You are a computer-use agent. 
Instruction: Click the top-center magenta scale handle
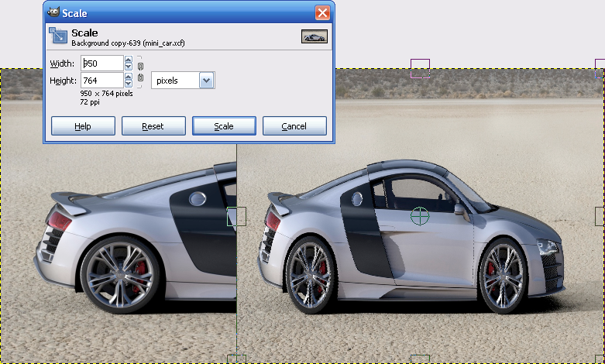420,69
